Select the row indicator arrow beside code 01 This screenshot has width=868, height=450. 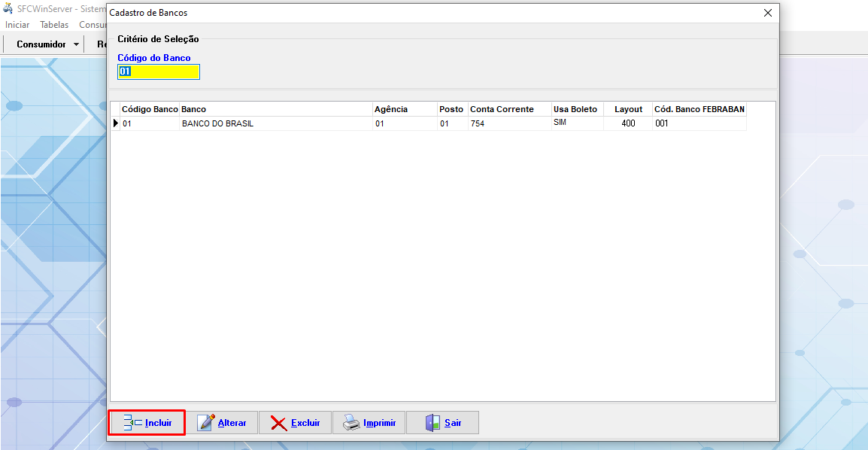[115, 123]
